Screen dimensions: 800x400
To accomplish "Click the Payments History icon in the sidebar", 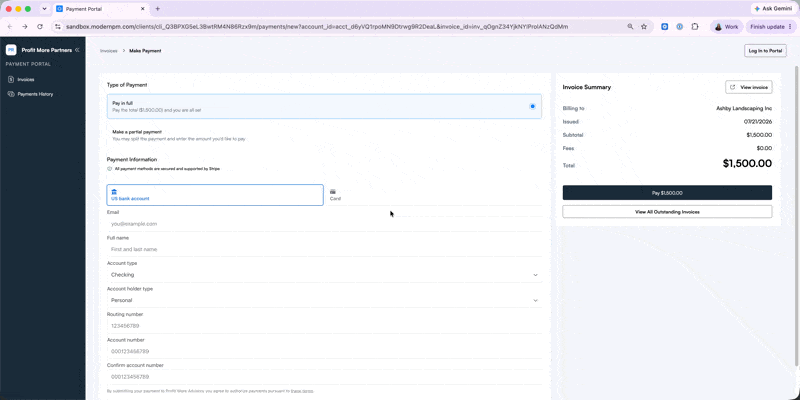I will pyautogui.click(x=11, y=94).
